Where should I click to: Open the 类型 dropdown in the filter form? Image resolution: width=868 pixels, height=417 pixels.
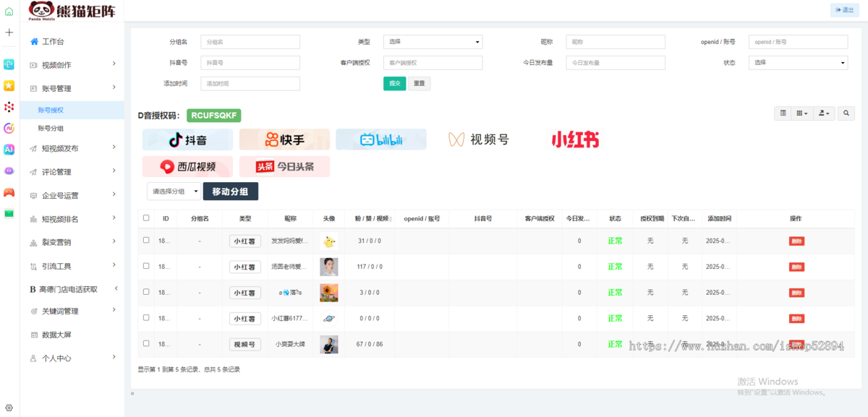(433, 42)
